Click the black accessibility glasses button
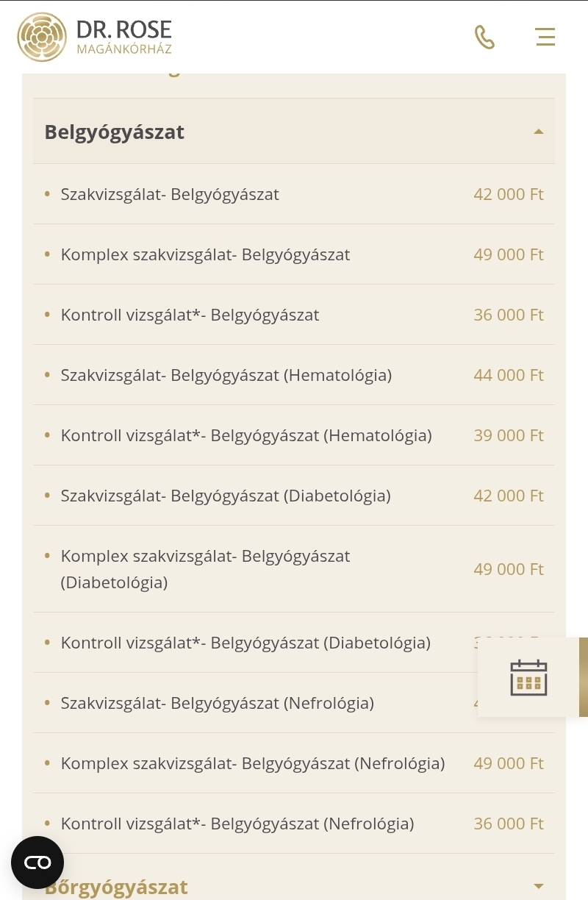The width and height of the screenshot is (588, 900). 37,863
